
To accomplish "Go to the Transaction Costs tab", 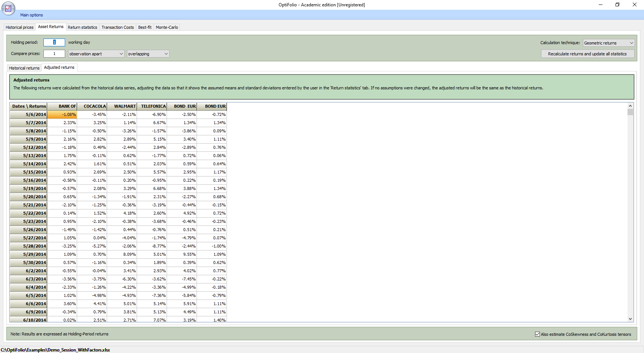I will pyautogui.click(x=118, y=27).
